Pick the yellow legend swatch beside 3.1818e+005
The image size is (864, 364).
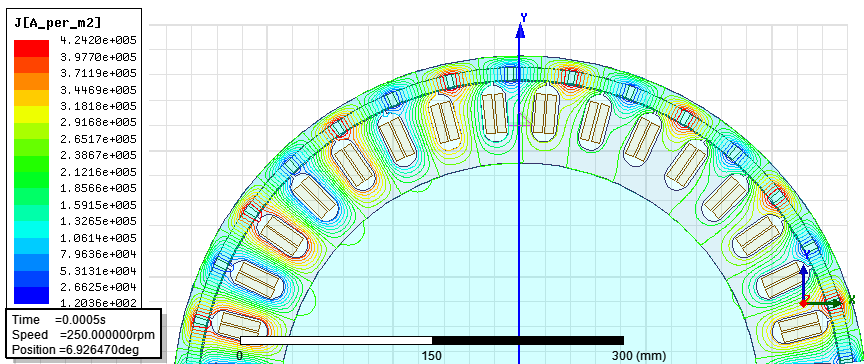[31, 114]
